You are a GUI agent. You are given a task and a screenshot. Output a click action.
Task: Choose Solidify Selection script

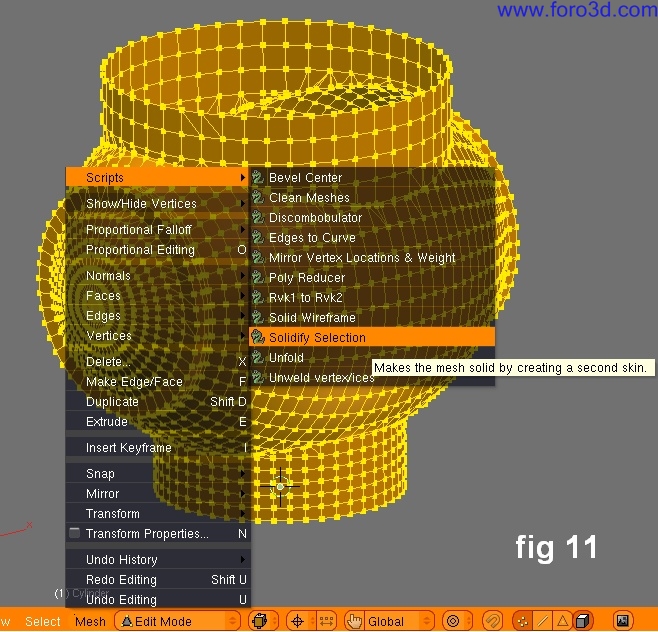tap(372, 337)
